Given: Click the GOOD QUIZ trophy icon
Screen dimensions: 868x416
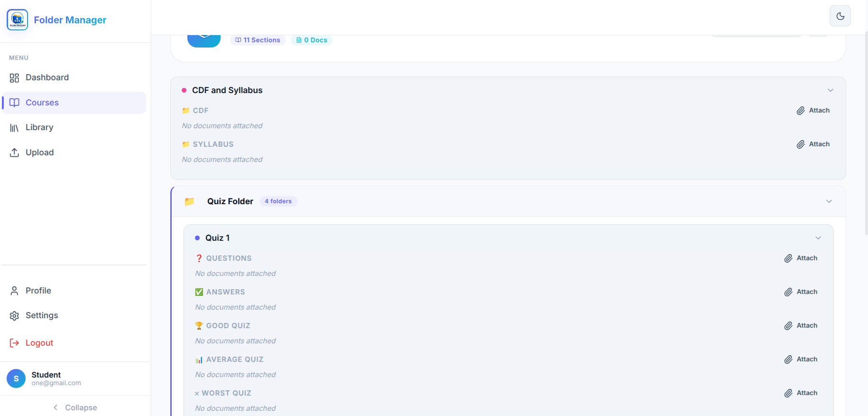Looking at the screenshot, I should (x=199, y=326).
